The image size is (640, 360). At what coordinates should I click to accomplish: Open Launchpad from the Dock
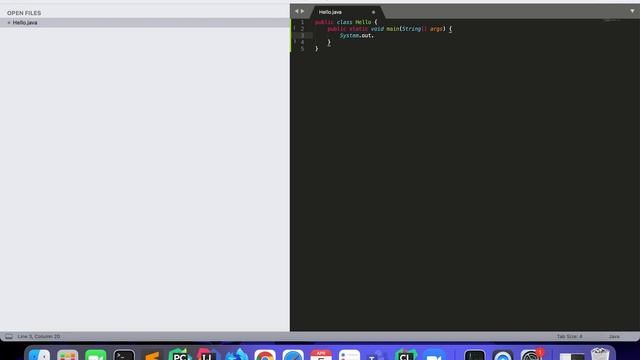68,355
